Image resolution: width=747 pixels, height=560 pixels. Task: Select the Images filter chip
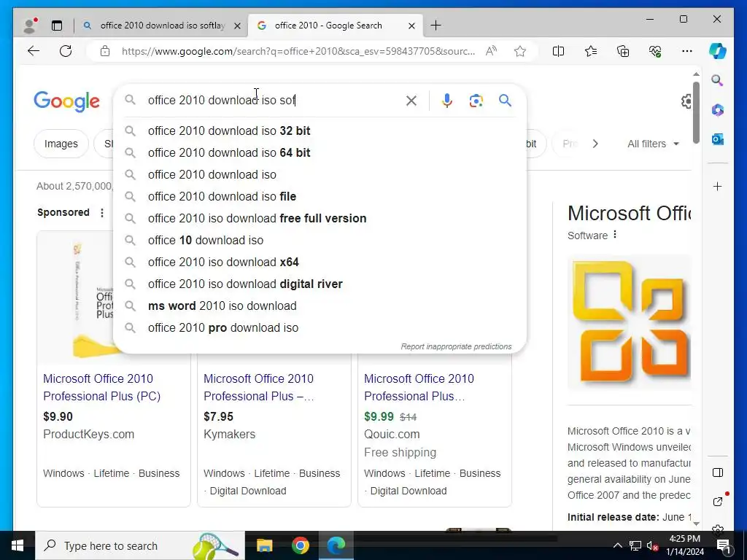(x=61, y=144)
